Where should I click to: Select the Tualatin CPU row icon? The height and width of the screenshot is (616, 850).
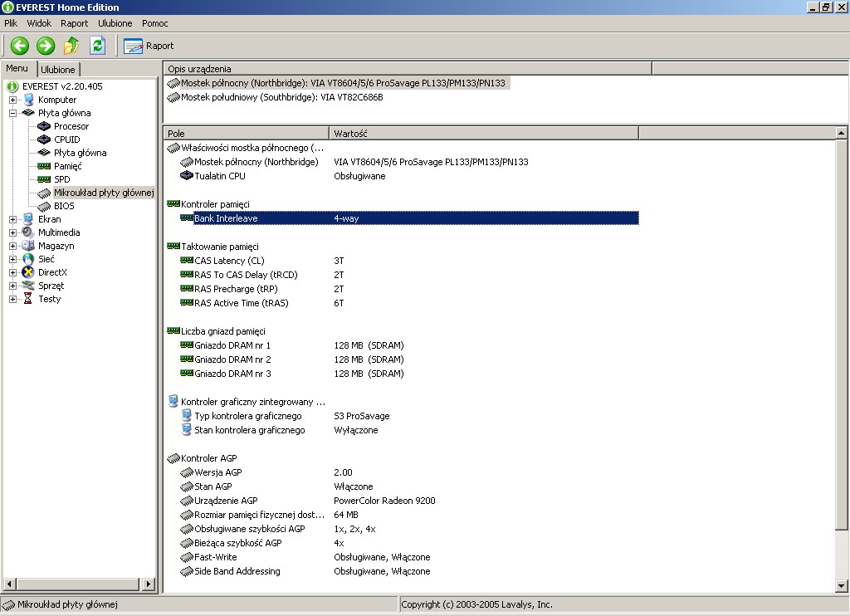click(187, 176)
